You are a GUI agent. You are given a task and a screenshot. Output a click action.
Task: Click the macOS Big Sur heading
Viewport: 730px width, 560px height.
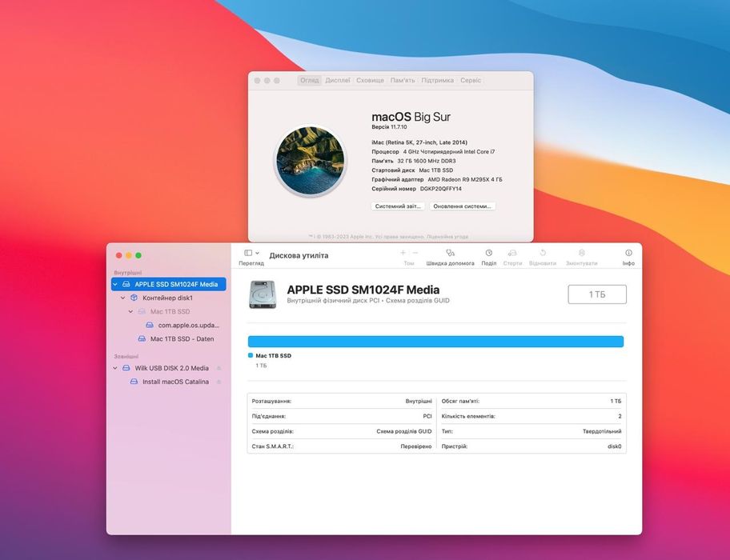(x=411, y=117)
